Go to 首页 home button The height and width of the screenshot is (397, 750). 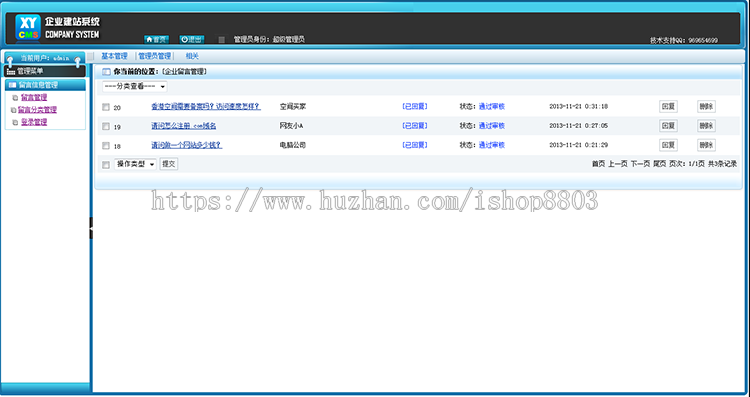[x=156, y=39]
